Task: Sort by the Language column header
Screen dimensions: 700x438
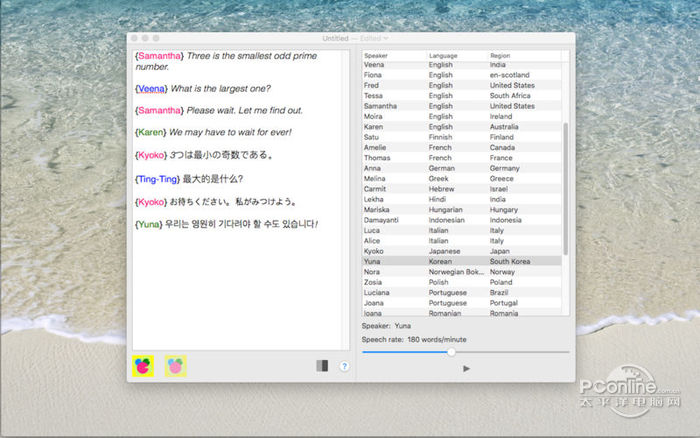Action: click(443, 55)
